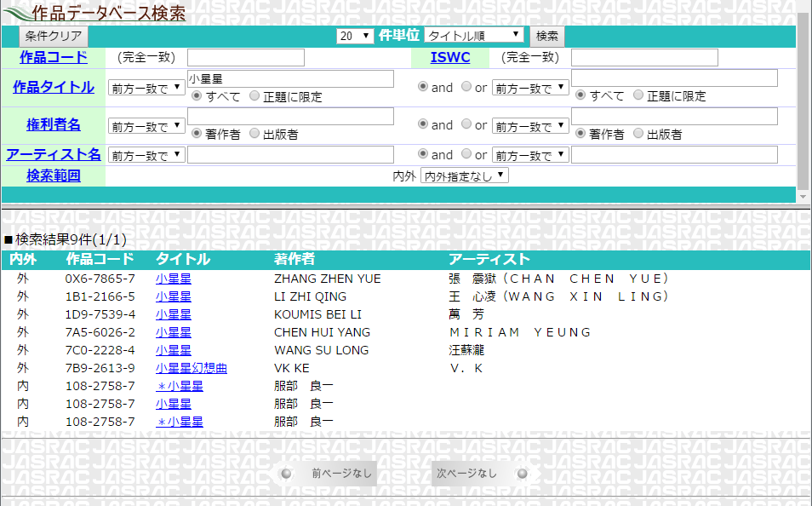Screen dimensions: 812x506
Task: Open the ISWC help link
Action: click(450, 57)
